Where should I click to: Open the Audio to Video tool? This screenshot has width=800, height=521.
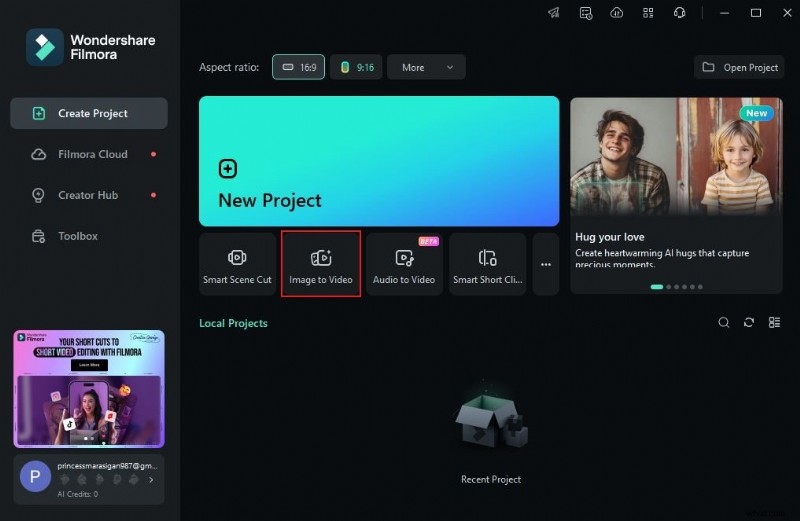(404, 265)
